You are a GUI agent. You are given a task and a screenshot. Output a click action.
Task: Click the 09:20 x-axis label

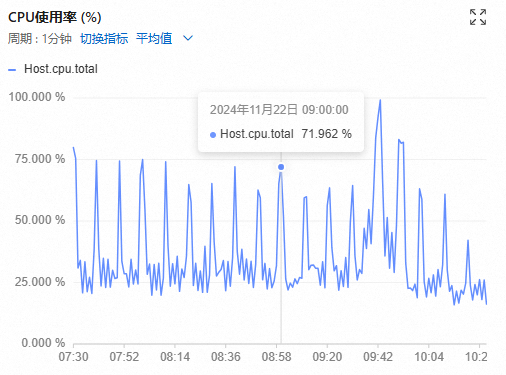327,357
